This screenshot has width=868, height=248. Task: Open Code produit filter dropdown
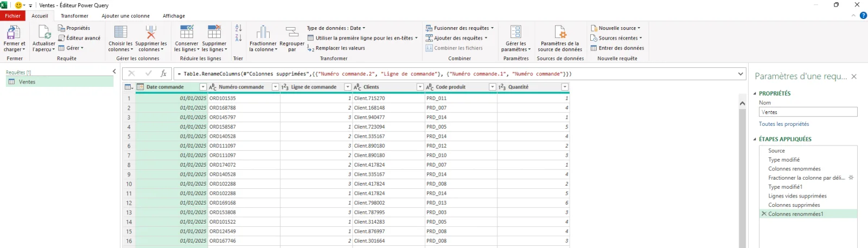click(x=493, y=87)
